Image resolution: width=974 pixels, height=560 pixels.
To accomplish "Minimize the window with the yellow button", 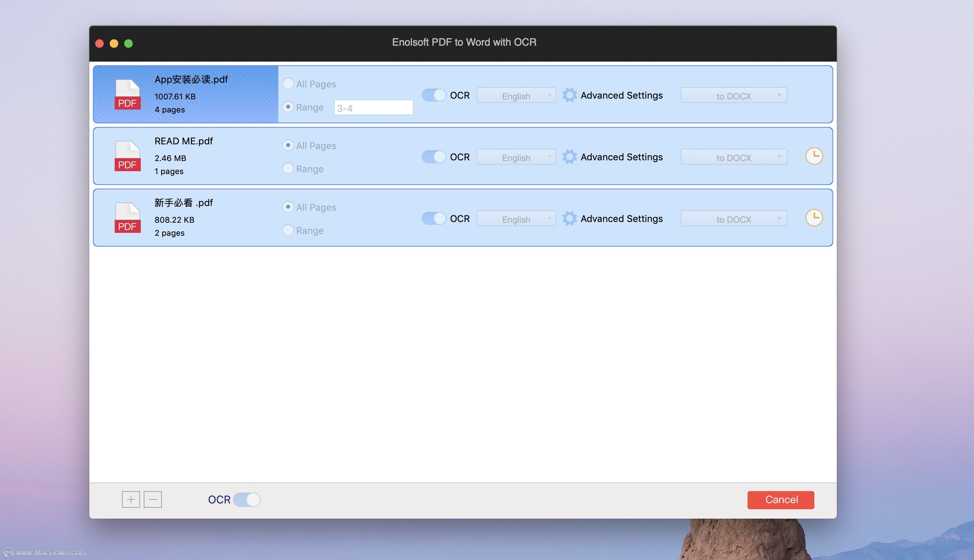I will click(114, 44).
